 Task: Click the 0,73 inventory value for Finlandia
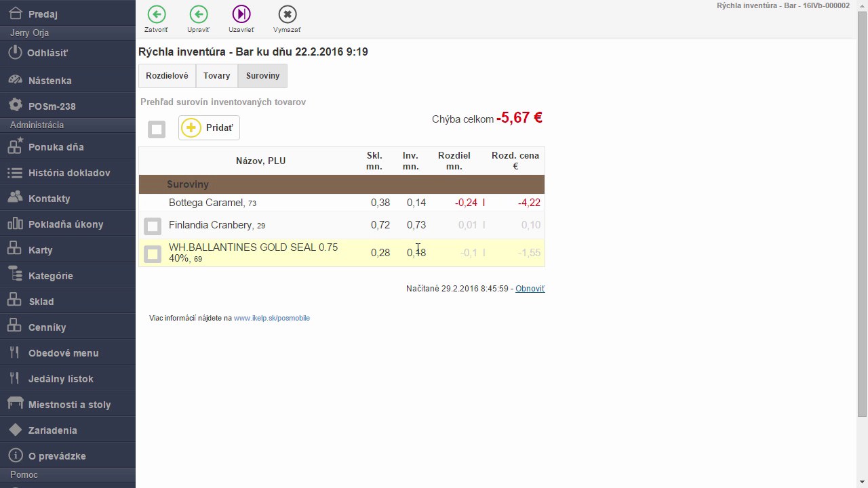[416, 225]
